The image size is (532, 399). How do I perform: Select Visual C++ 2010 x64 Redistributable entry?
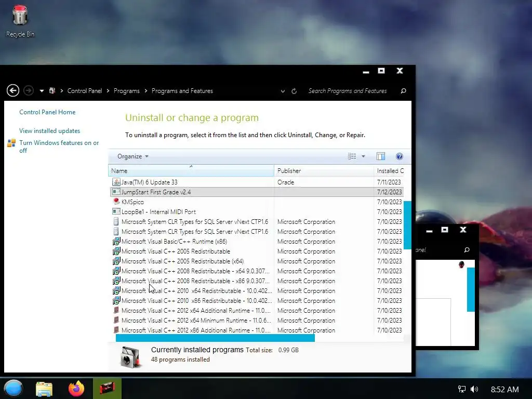197,291
